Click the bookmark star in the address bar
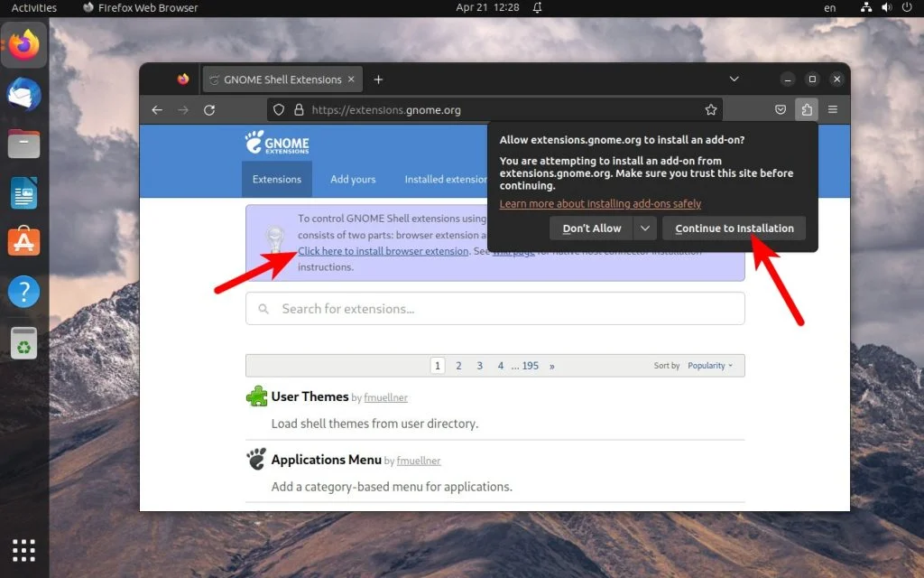 (x=711, y=109)
